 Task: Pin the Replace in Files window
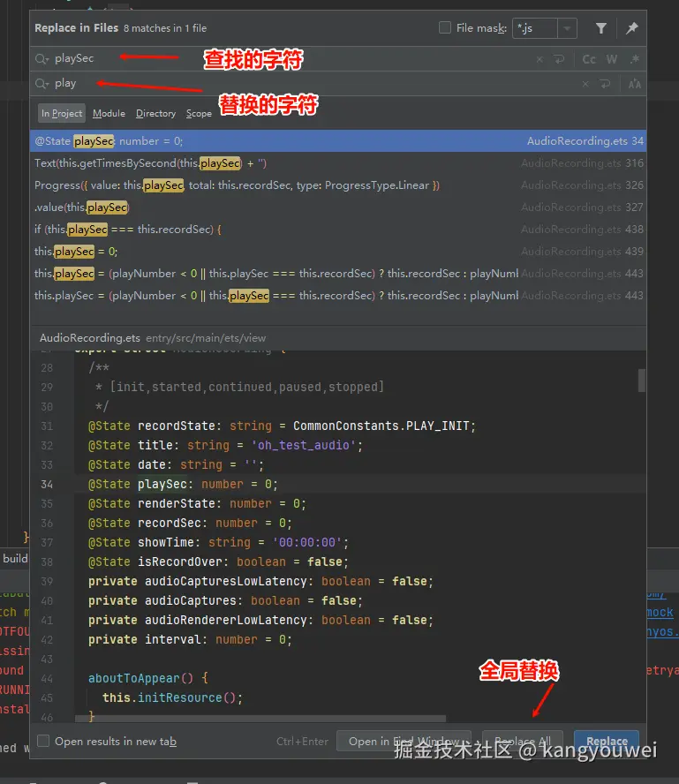632,28
